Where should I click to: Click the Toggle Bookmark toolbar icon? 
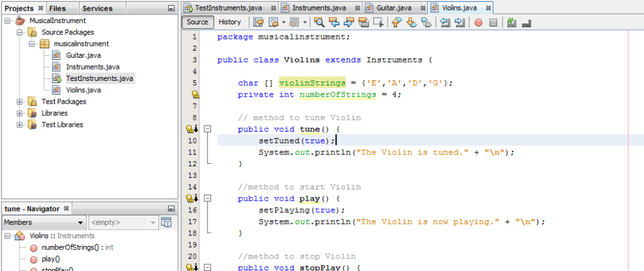point(426,22)
